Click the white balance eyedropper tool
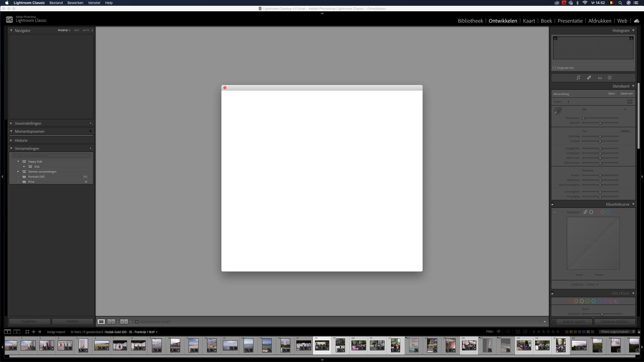The image size is (644, 362). click(558, 110)
